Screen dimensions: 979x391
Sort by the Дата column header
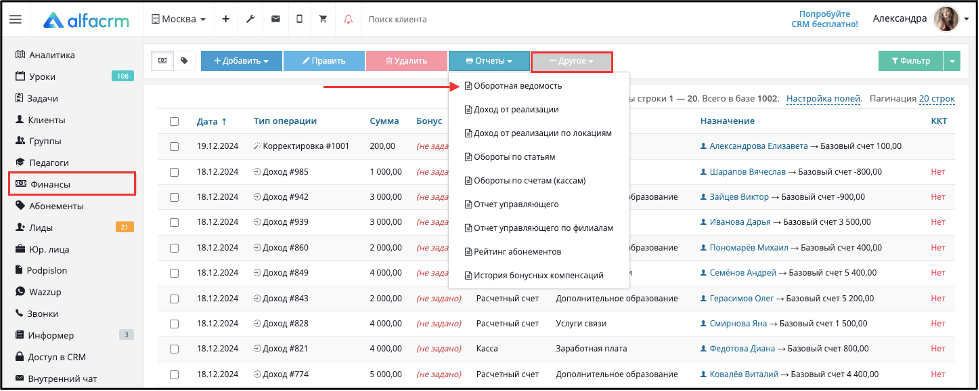click(212, 121)
